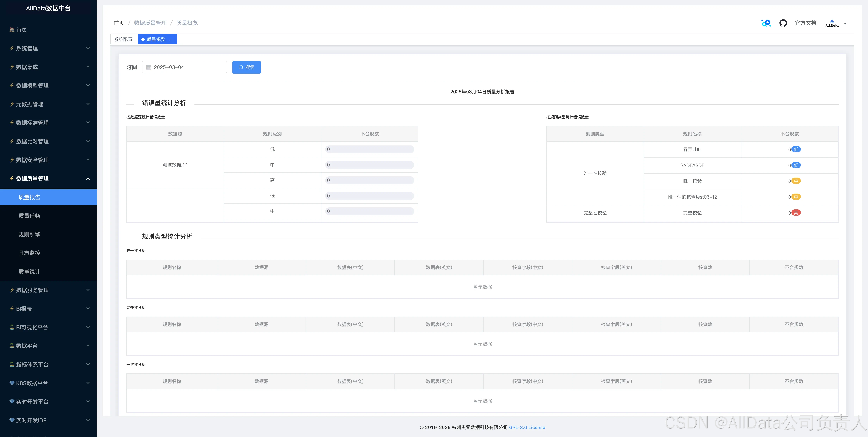Click the 搜索 button
This screenshot has width=868, height=437.
tap(246, 67)
